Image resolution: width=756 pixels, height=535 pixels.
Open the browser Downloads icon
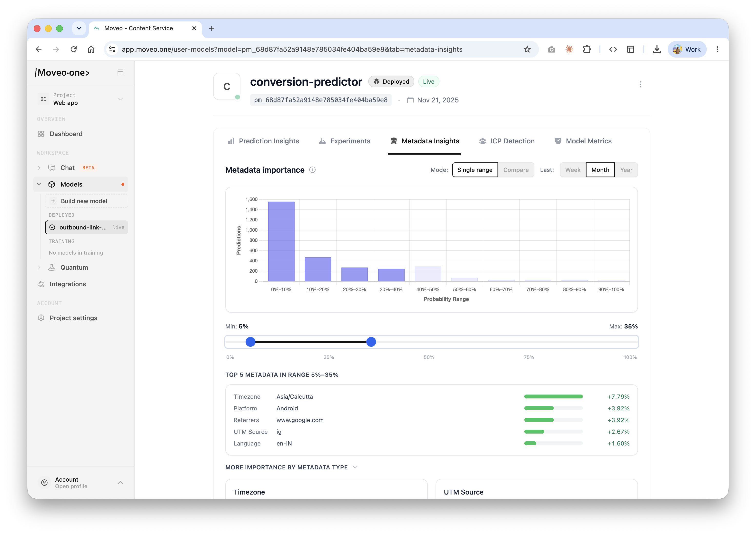(657, 50)
